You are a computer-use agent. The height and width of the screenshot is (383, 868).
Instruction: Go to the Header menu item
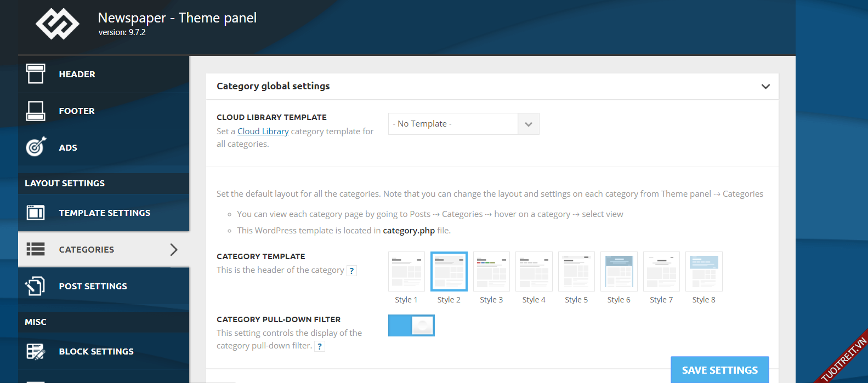point(77,74)
